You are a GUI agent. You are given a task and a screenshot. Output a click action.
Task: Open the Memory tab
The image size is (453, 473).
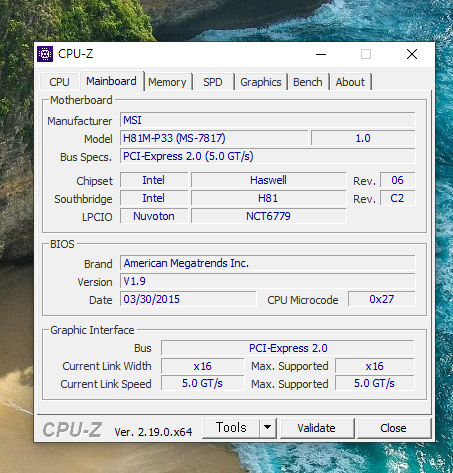pos(167,82)
